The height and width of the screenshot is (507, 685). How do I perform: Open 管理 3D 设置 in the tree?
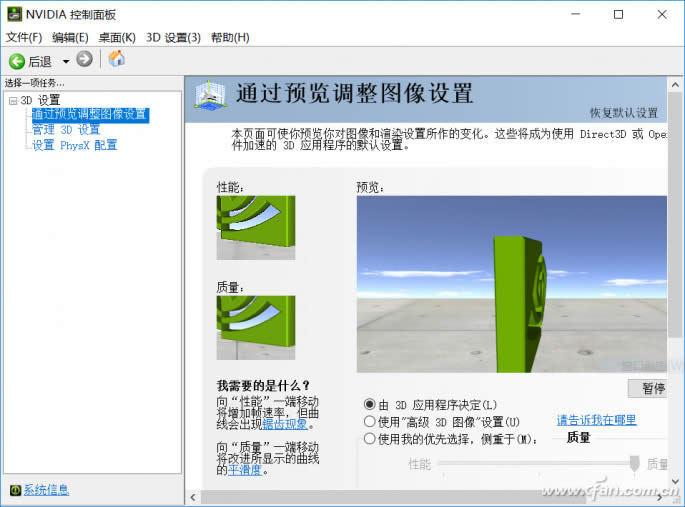66,130
